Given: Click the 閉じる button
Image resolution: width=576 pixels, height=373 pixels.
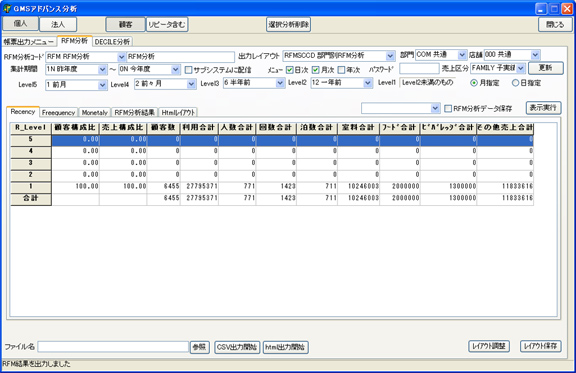Looking at the screenshot, I should click(x=555, y=25).
